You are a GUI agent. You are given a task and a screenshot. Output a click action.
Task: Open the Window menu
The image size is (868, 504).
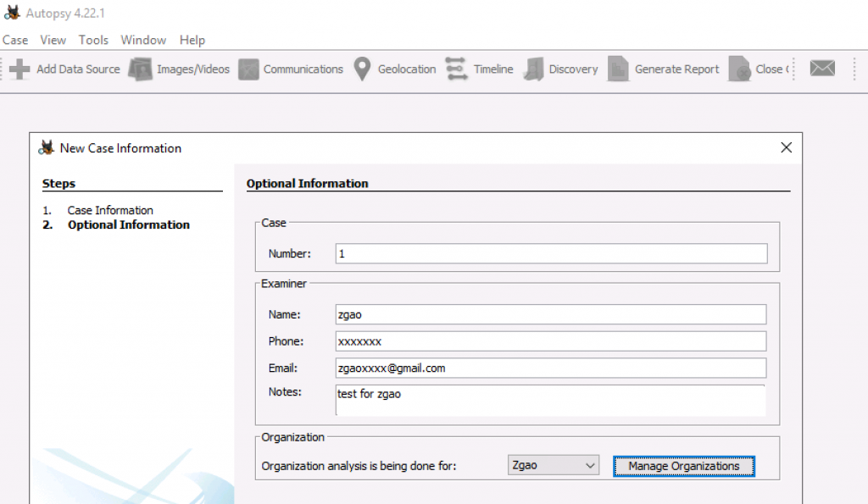coord(143,40)
